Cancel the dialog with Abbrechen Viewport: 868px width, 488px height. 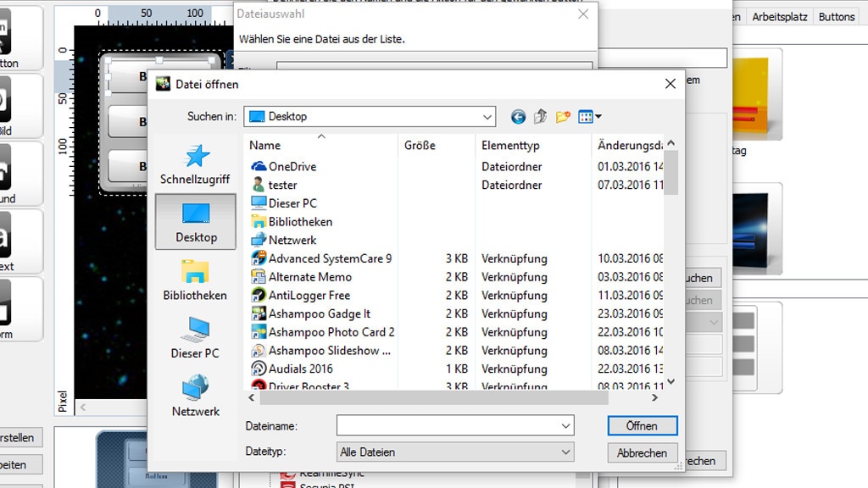(642, 452)
